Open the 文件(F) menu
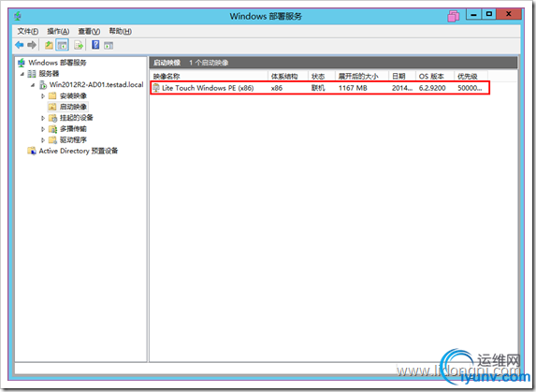Viewport: 536px width, 392px height. point(28,32)
